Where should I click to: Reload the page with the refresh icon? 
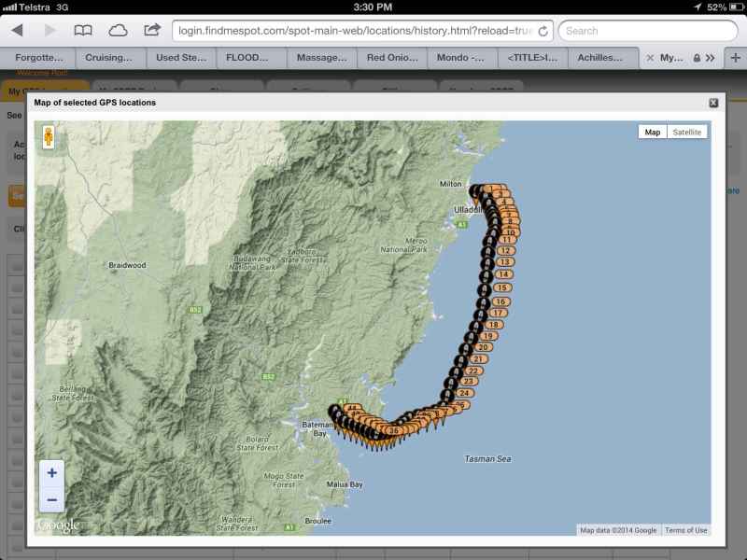pyautogui.click(x=543, y=29)
